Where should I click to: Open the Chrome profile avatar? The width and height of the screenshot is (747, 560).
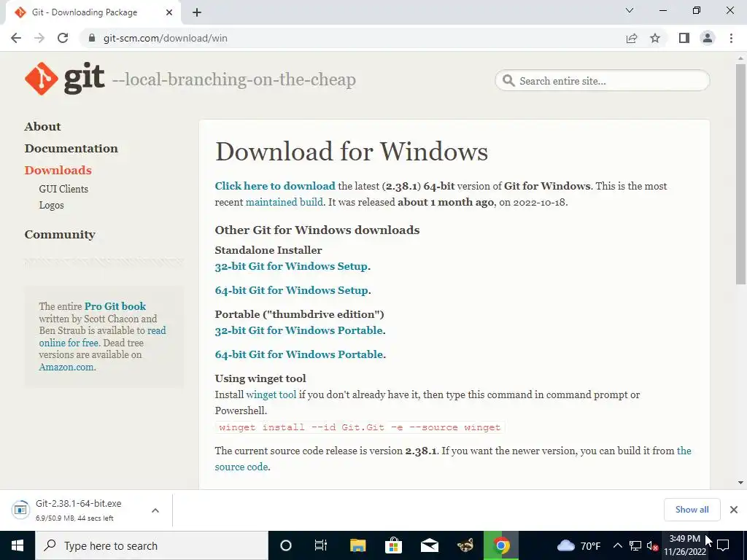coord(708,38)
